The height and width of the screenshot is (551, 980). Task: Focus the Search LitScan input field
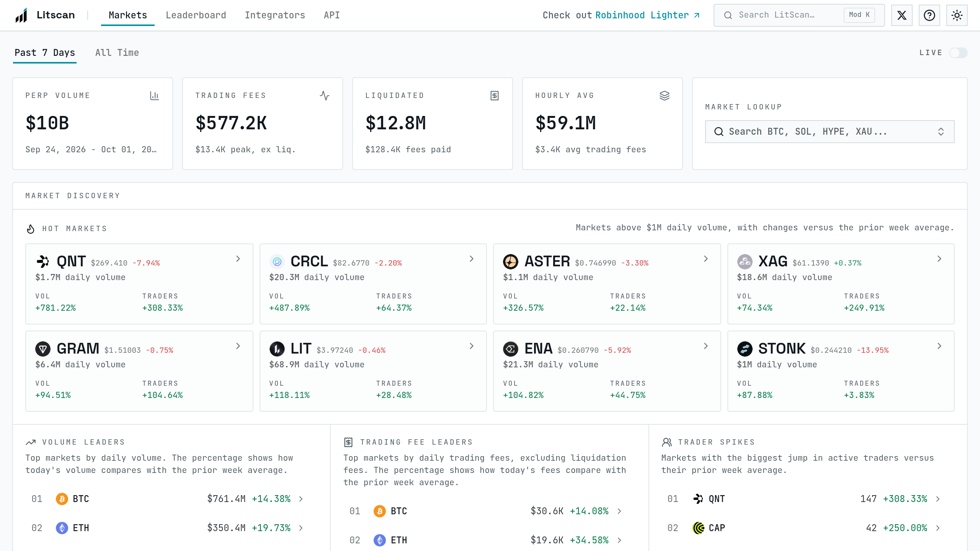[x=799, y=15]
